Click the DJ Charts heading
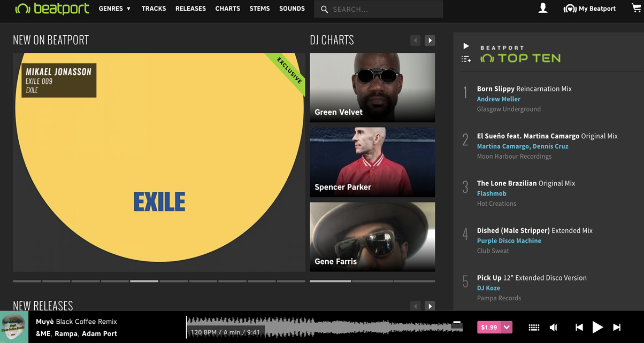The height and width of the screenshot is (343, 644). (x=332, y=40)
